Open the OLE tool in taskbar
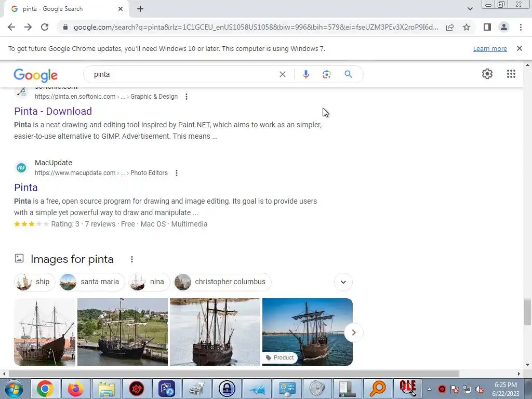 click(408, 389)
